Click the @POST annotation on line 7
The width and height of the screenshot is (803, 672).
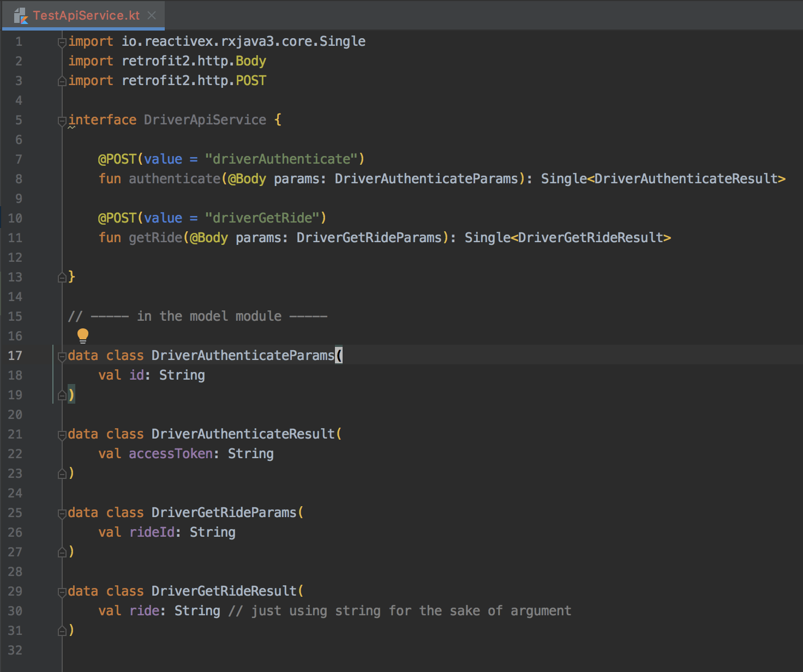pyautogui.click(x=117, y=159)
